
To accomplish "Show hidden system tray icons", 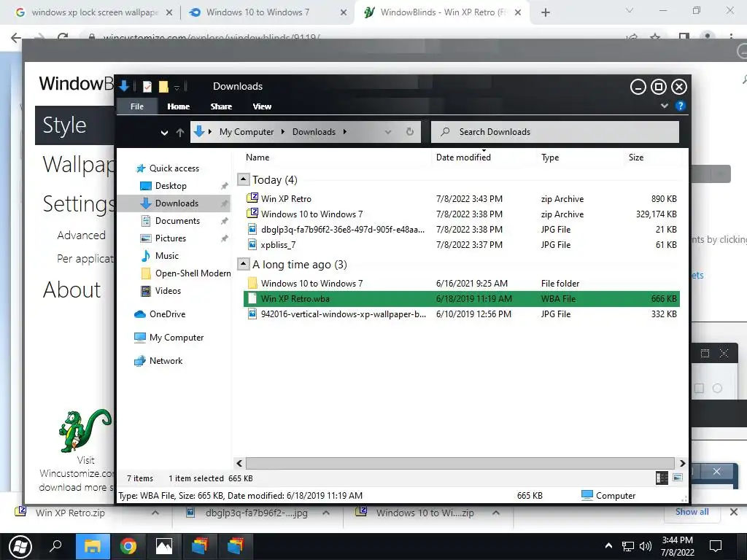I will pos(608,546).
